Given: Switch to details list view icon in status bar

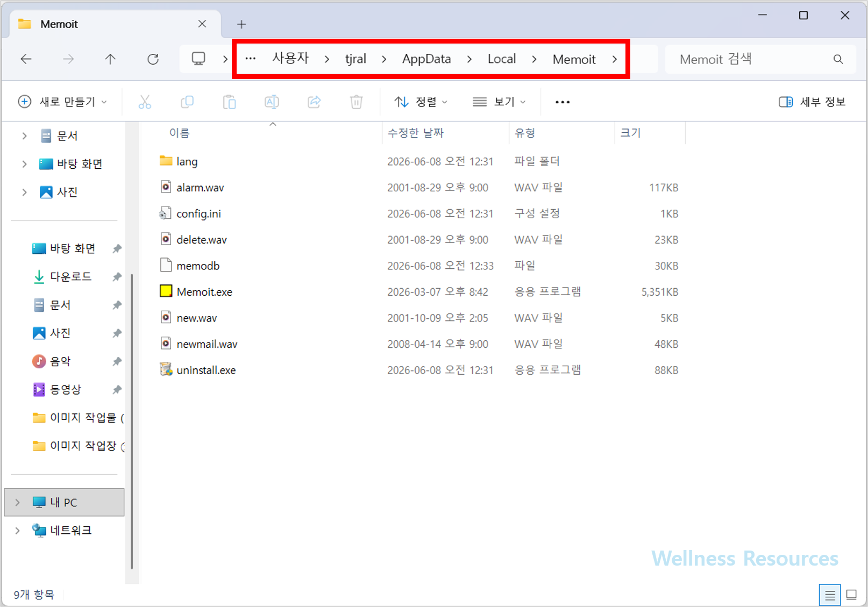Looking at the screenshot, I should coord(830,595).
